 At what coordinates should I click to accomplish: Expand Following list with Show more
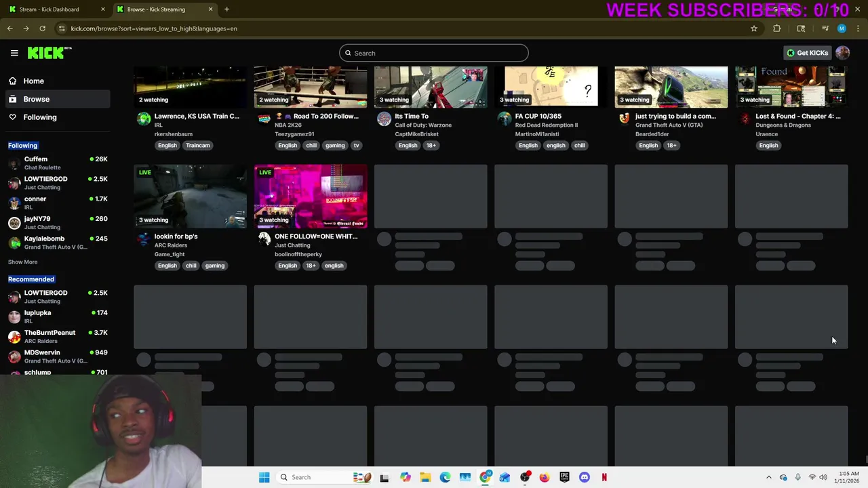click(22, 262)
